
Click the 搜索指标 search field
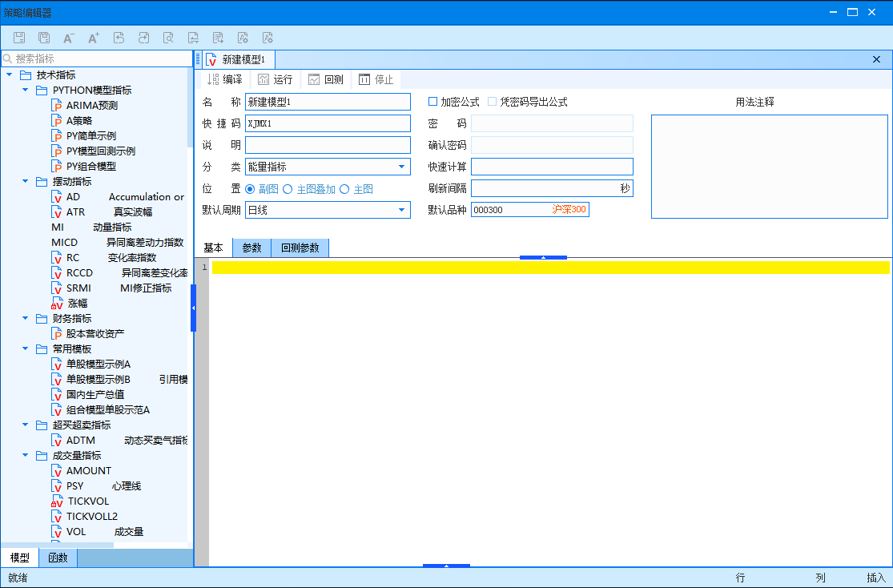point(97,58)
